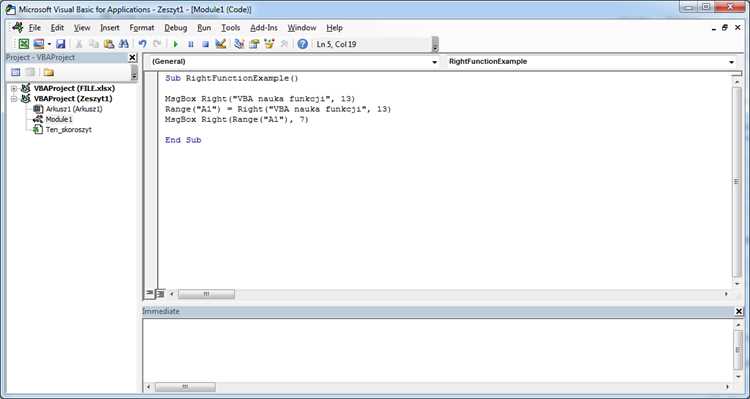Viewport: 750px width, 399px height.
Task: Open Project Explorer from the toolbar
Action: point(239,44)
